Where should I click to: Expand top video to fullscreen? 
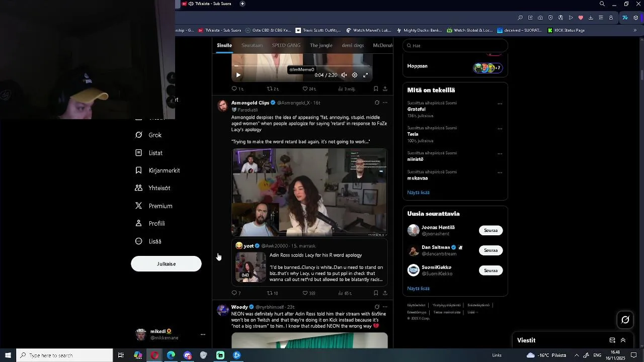366,75
